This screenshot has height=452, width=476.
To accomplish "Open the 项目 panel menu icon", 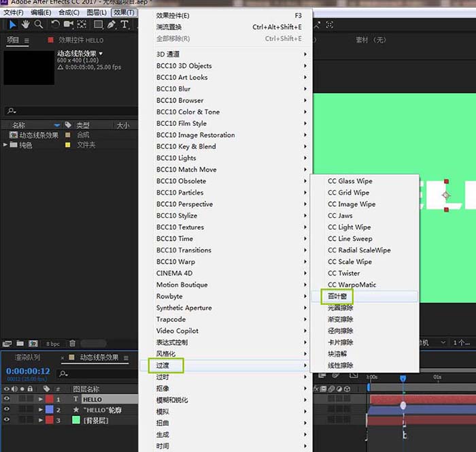I will (27, 40).
